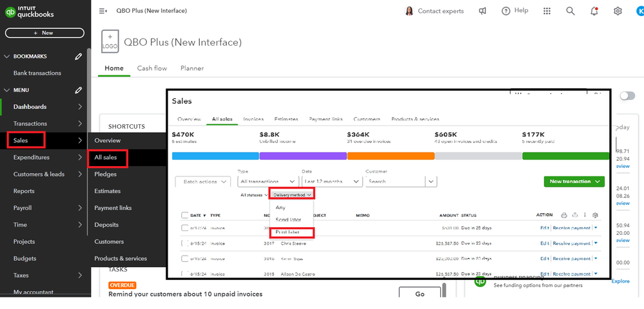This screenshot has width=644, height=309.
Task: Open the three-dot menu in table header
Action: click(585, 215)
